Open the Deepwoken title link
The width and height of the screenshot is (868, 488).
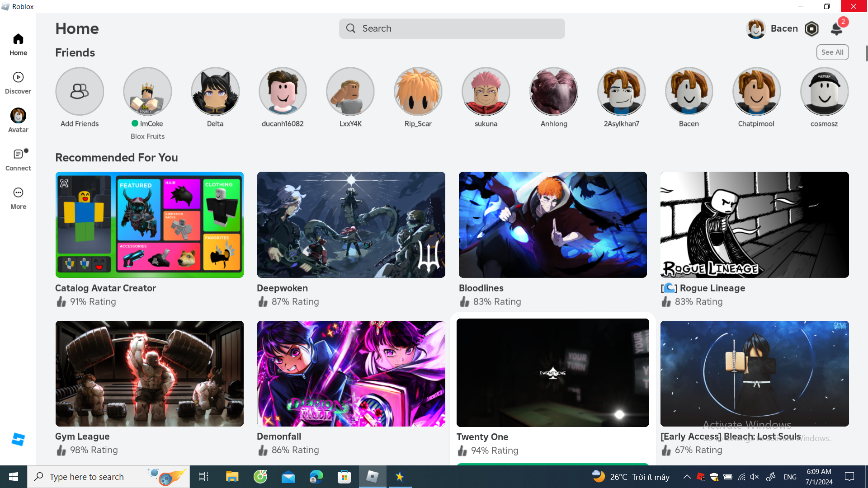282,288
